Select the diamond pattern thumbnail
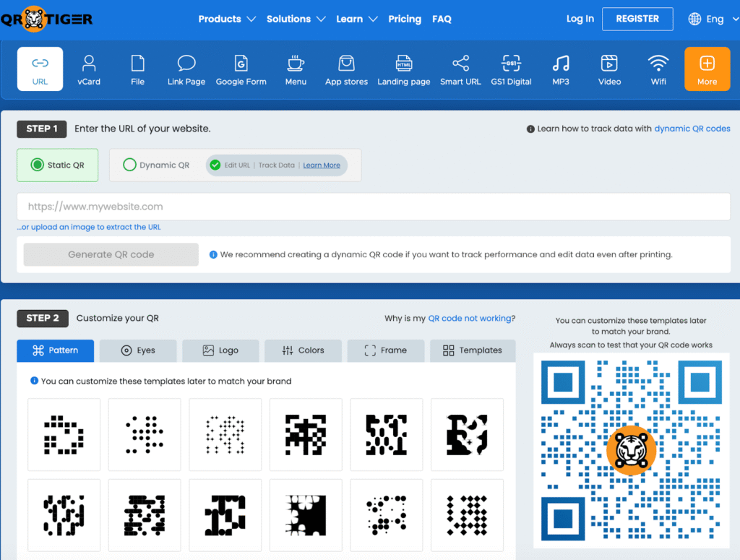 [467, 514]
